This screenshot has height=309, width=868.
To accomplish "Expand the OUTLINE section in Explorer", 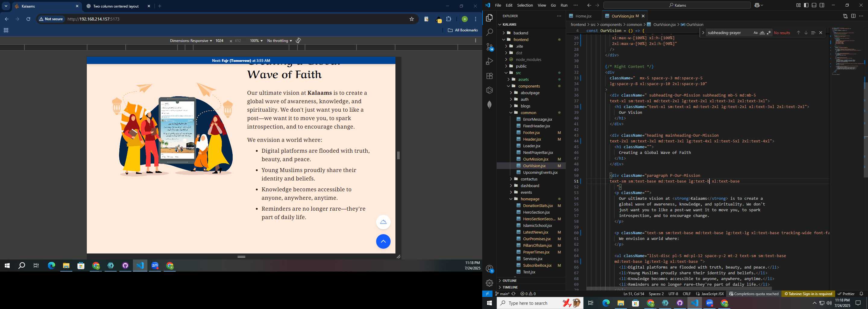I will point(509,281).
